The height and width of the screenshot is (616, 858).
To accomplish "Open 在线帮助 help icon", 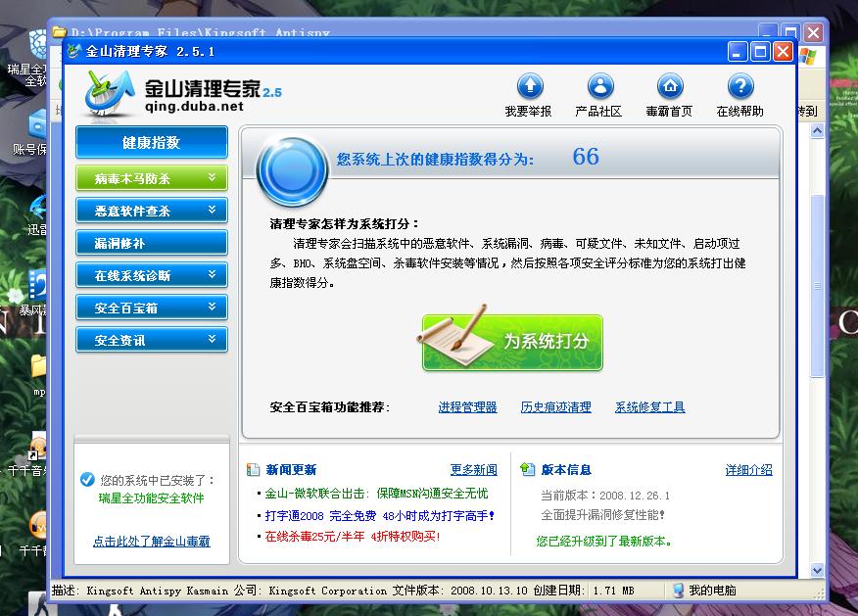I will tap(740, 86).
